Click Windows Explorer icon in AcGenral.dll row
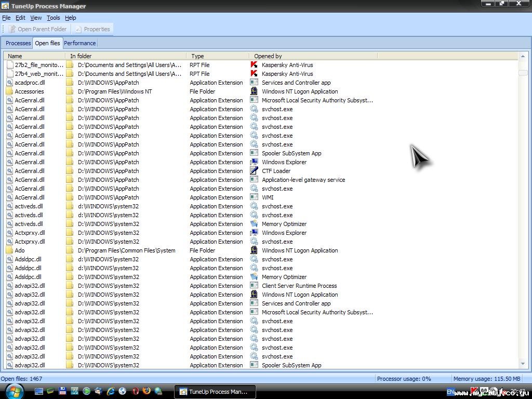This screenshot has height=399, width=532. click(254, 162)
